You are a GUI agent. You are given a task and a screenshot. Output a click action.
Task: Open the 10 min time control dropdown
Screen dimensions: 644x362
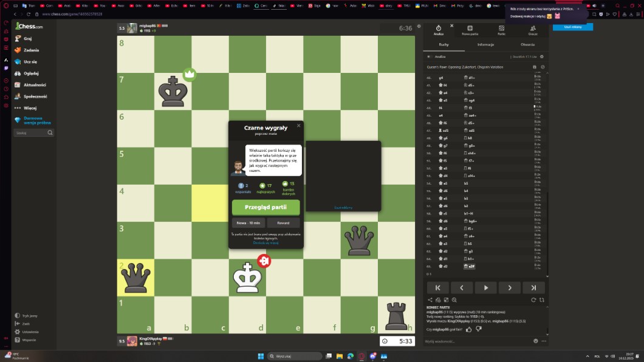coord(248,223)
